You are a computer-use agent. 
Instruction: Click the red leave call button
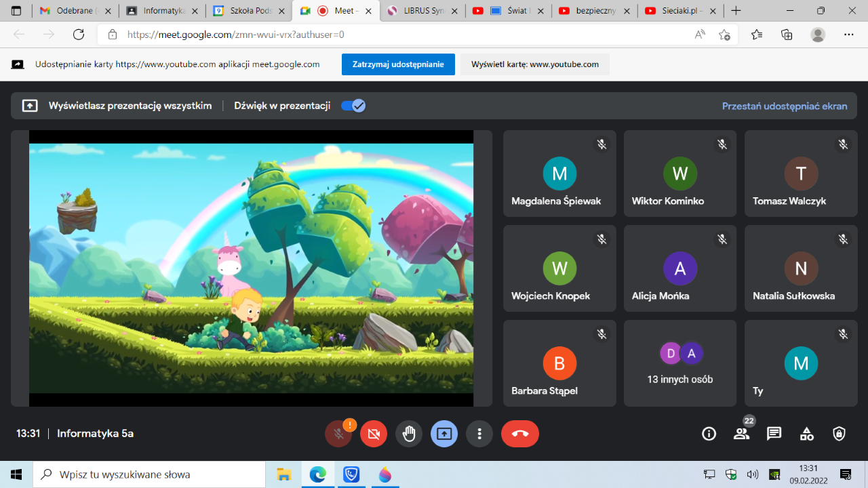(520, 434)
